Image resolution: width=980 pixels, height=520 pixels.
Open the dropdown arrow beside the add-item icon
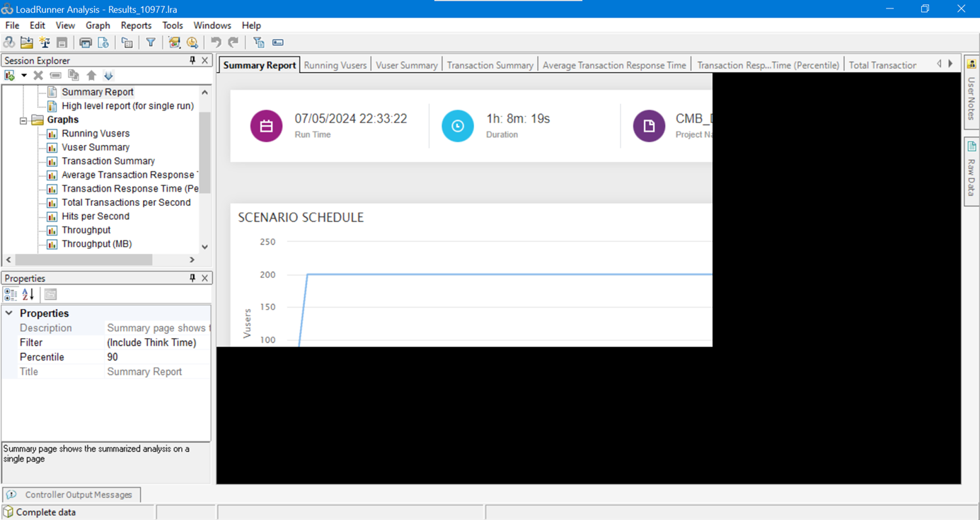click(x=24, y=76)
